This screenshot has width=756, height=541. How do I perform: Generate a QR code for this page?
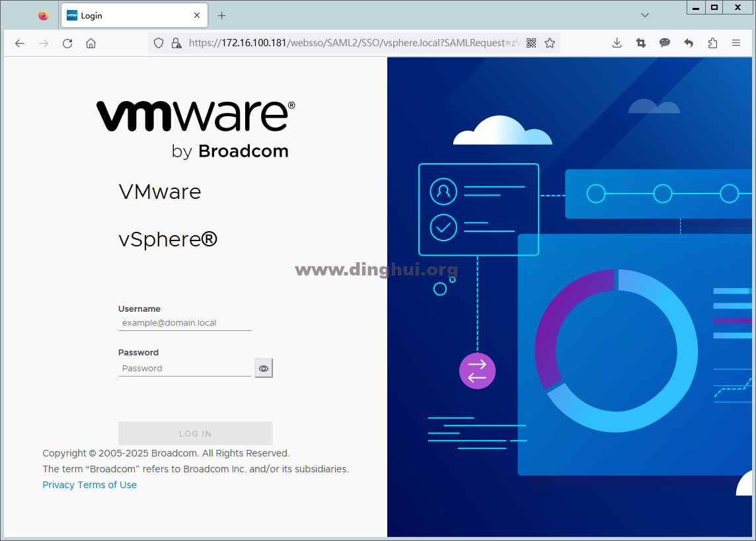(531, 44)
